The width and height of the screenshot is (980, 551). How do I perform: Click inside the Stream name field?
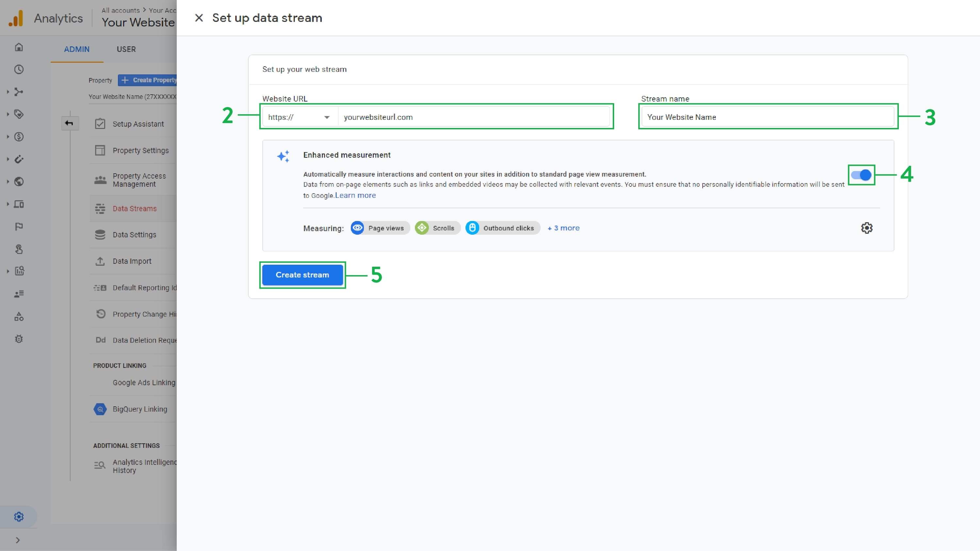tap(768, 117)
